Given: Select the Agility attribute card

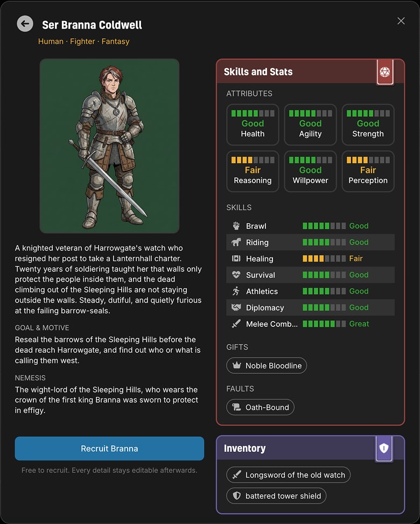Looking at the screenshot, I should pyautogui.click(x=310, y=124).
